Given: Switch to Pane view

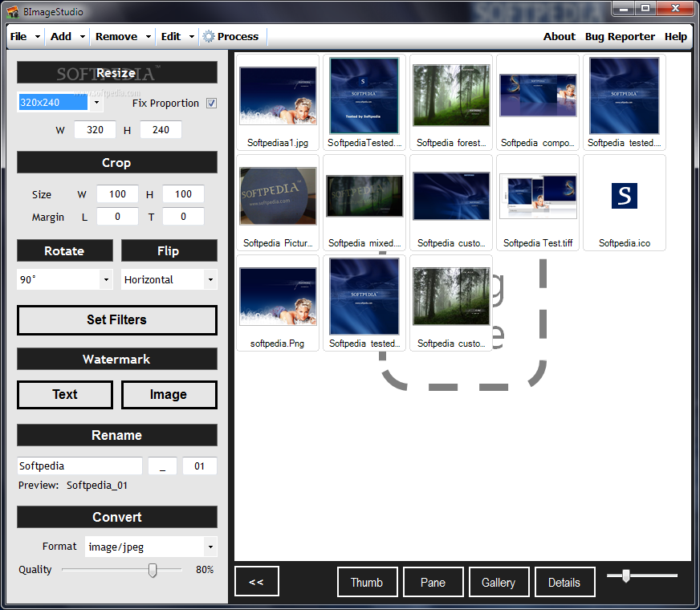Looking at the screenshot, I should tap(433, 582).
